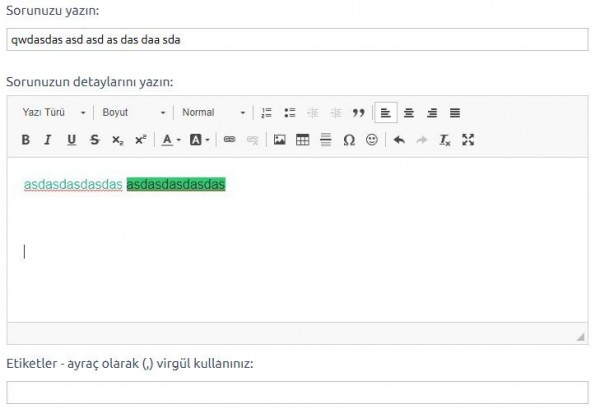
Task: Maximize the editor to fullscreen
Action: click(467, 140)
